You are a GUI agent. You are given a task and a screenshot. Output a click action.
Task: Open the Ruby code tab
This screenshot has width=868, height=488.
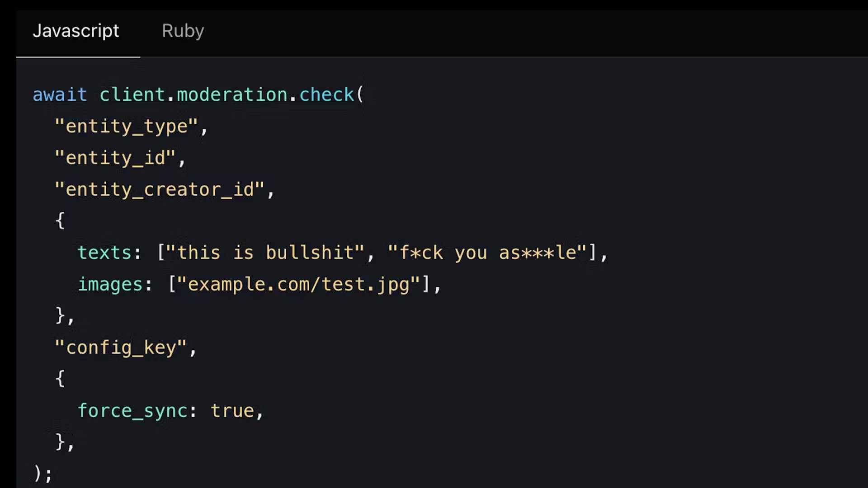point(183,31)
